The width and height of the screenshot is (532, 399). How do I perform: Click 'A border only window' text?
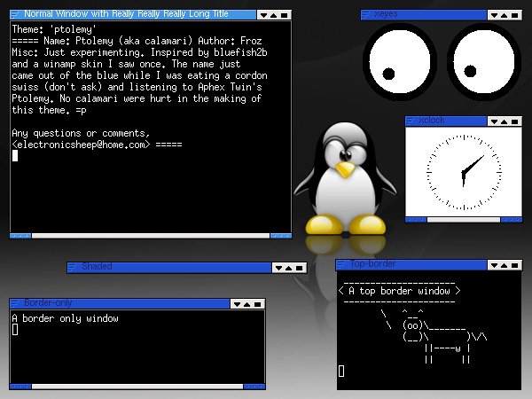point(65,318)
